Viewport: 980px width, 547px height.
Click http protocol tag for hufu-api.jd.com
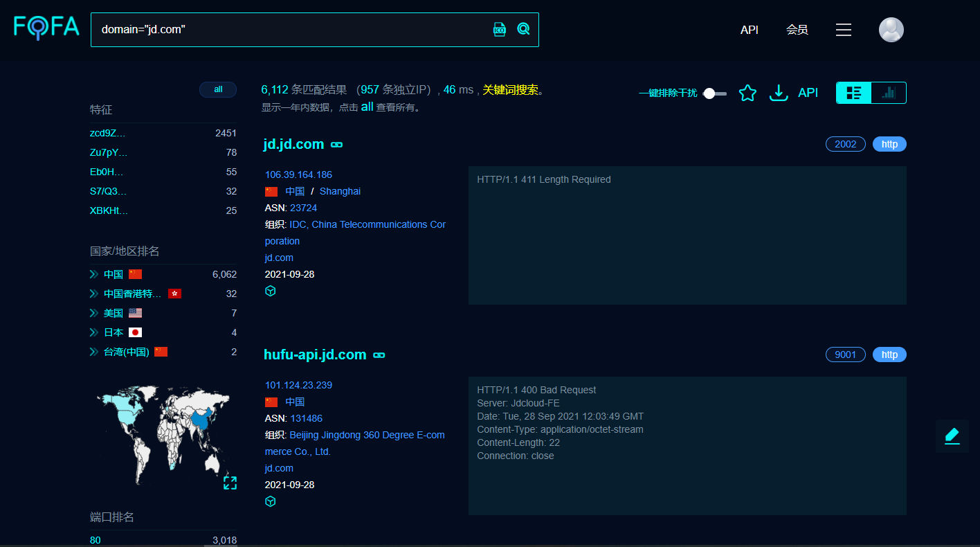[x=889, y=355]
